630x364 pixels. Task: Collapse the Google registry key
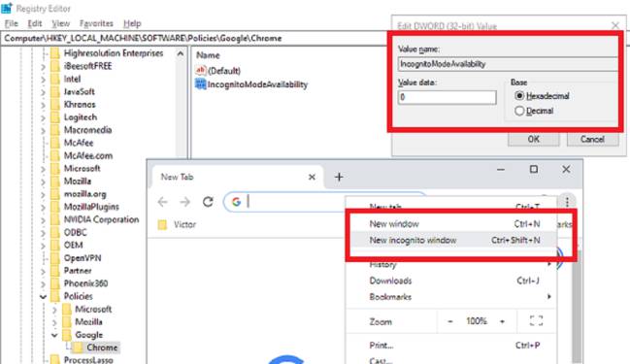[54, 335]
